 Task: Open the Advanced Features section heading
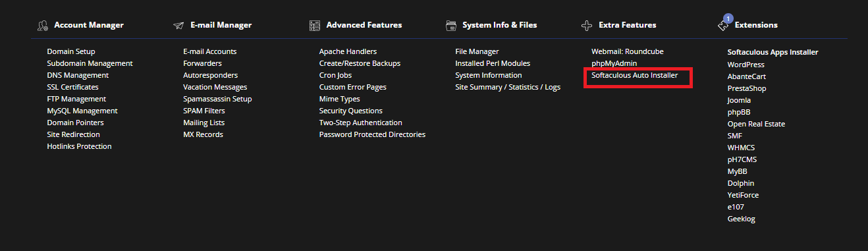pos(364,25)
